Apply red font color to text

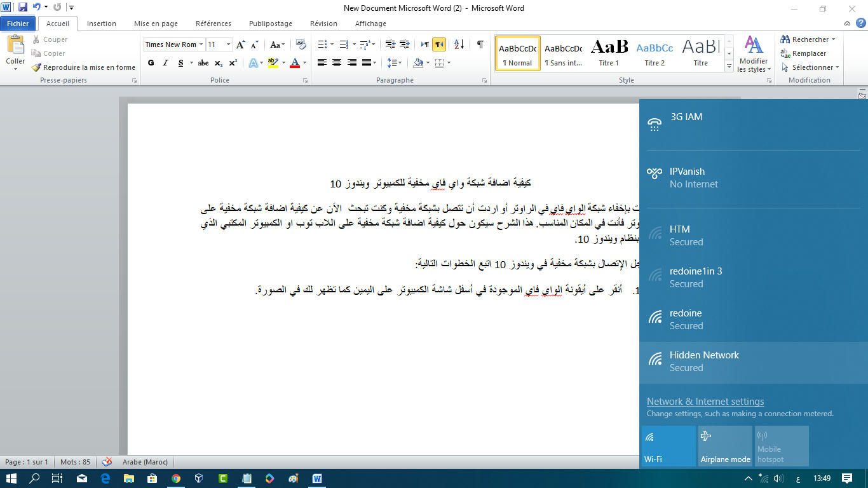click(x=294, y=63)
